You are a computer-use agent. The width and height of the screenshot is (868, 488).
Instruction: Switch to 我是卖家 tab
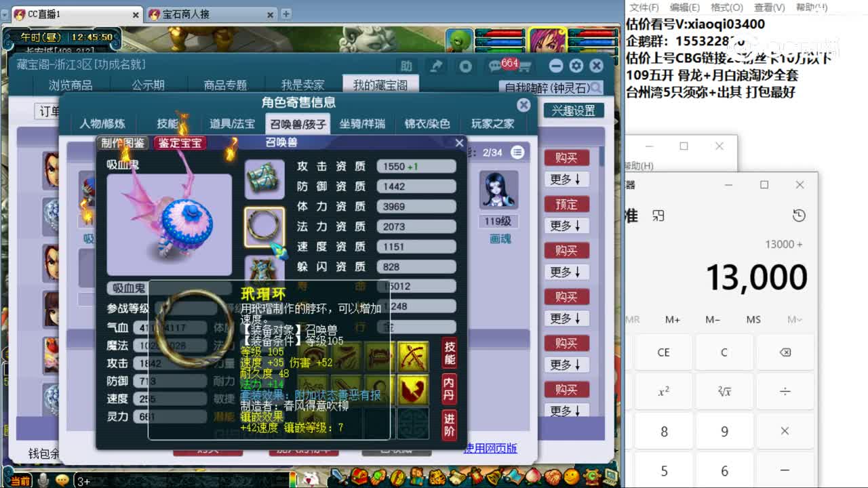[x=303, y=85]
